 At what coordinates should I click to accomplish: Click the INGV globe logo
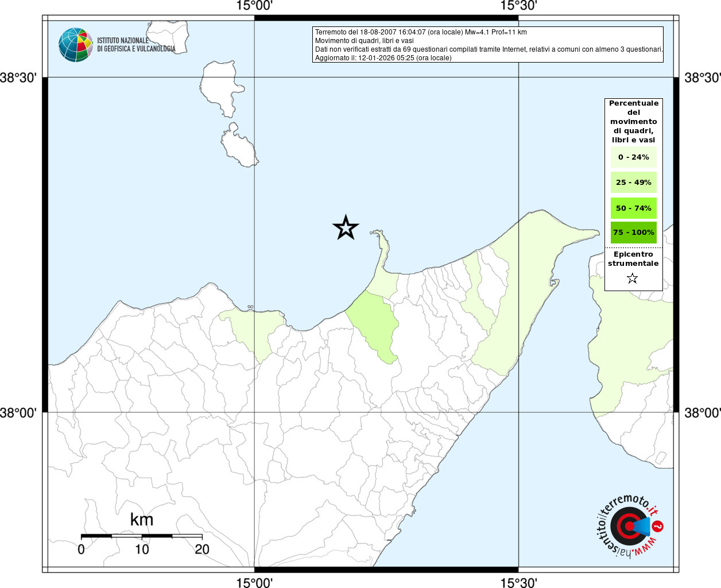[x=76, y=45]
